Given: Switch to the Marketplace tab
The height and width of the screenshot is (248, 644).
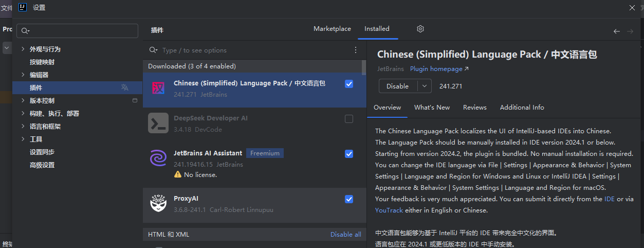Looking at the screenshot, I should (332, 29).
